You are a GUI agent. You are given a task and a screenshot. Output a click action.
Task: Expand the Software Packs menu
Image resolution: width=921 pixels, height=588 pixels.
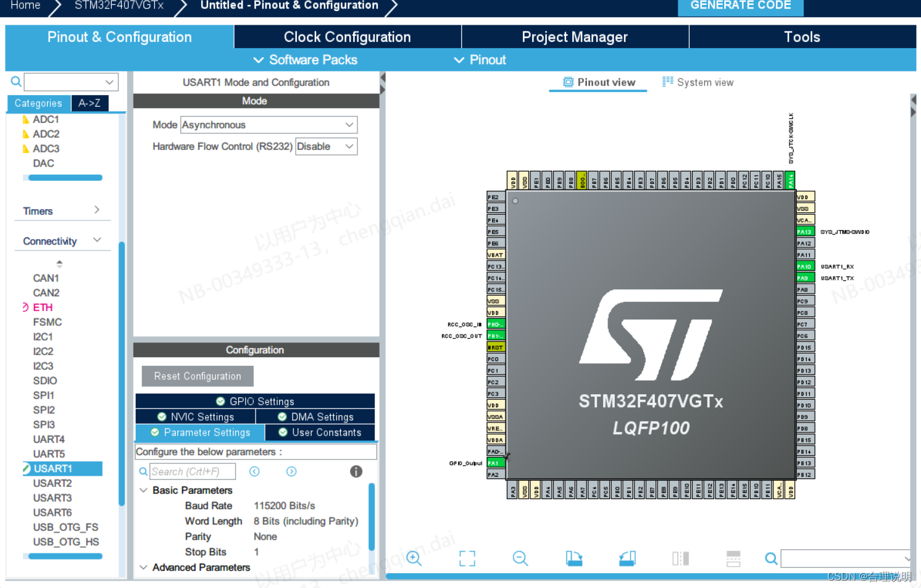click(x=306, y=60)
